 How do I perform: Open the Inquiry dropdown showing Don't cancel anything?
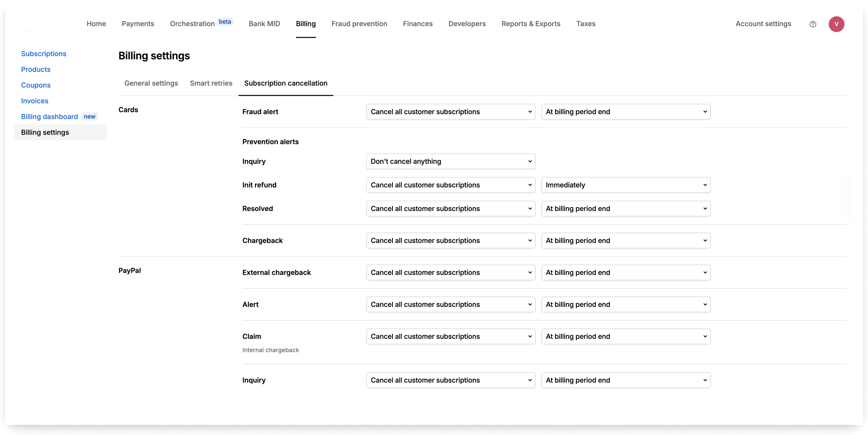coord(451,161)
